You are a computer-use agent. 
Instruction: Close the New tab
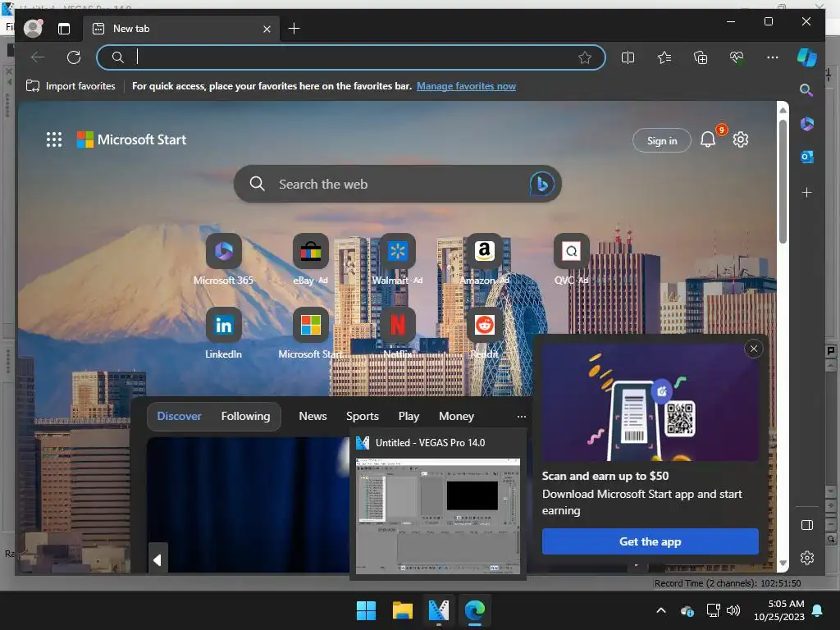267,29
